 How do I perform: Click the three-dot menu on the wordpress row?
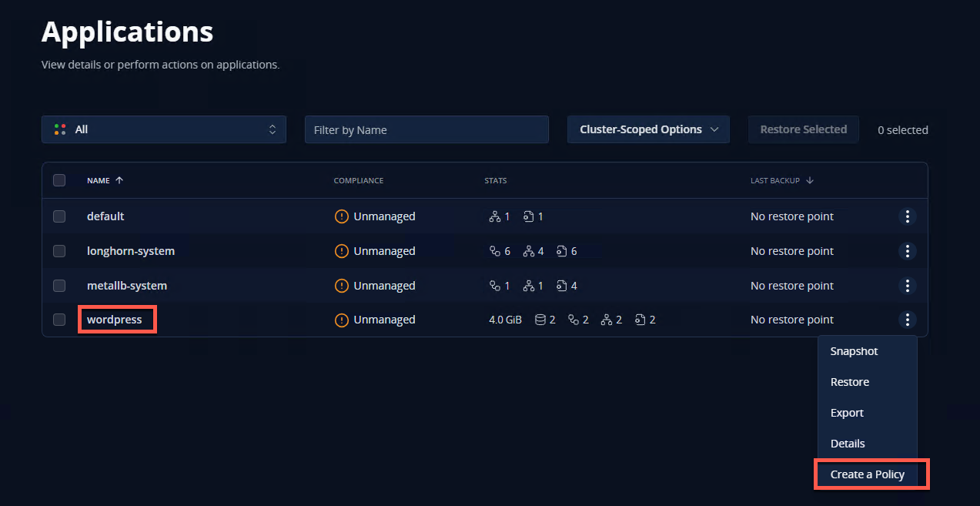908,320
